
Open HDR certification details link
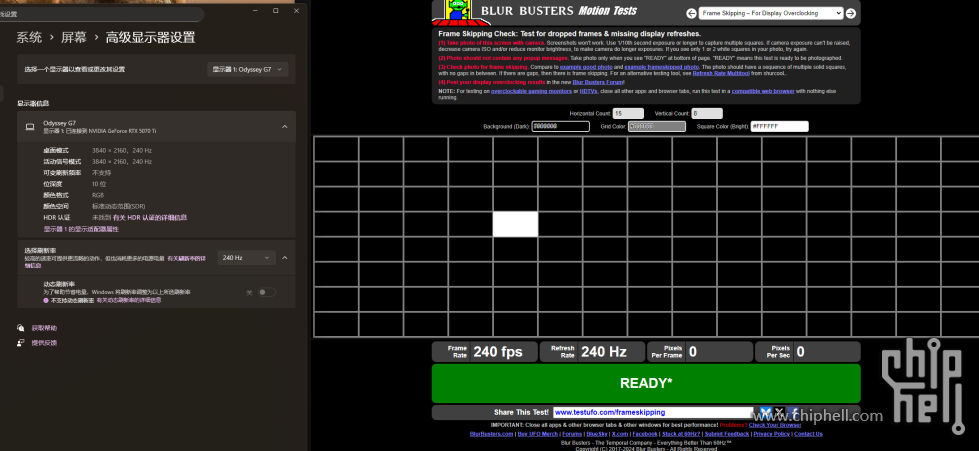click(150, 217)
